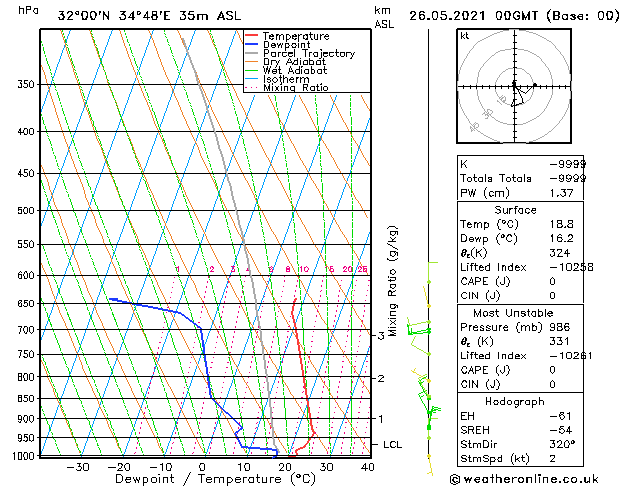Click the vertical 'Mixing Ratio (g/kg)' axis title

pos(393,281)
